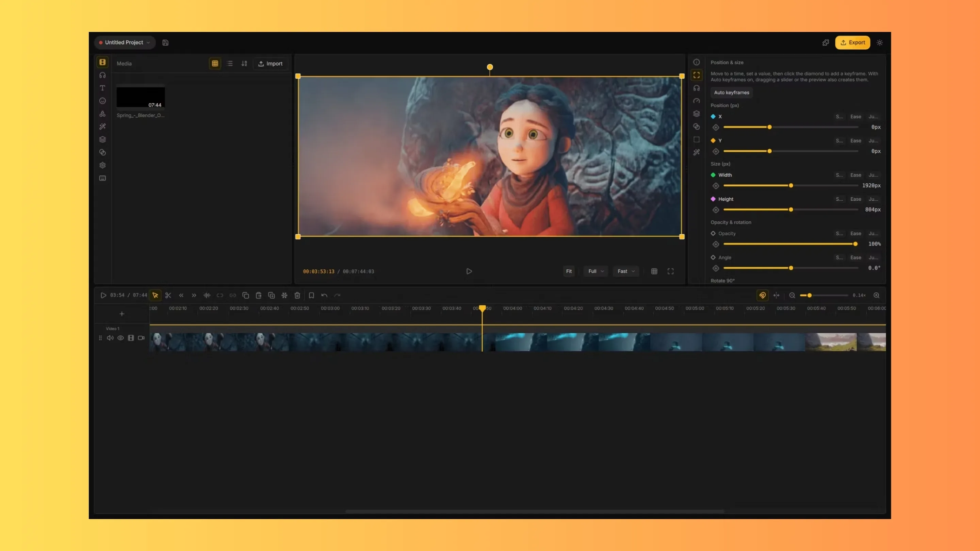
Task: Click the paste clipboard icon in timeline toolbar
Action: click(x=258, y=295)
